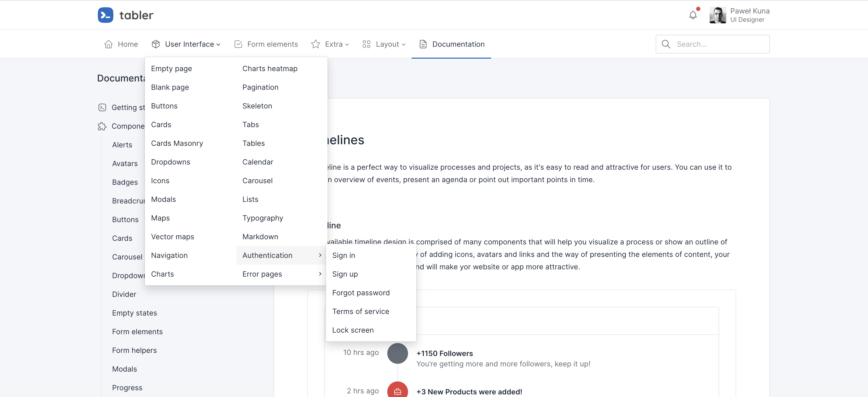Open the Home nav item
868x397 pixels.
(121, 44)
